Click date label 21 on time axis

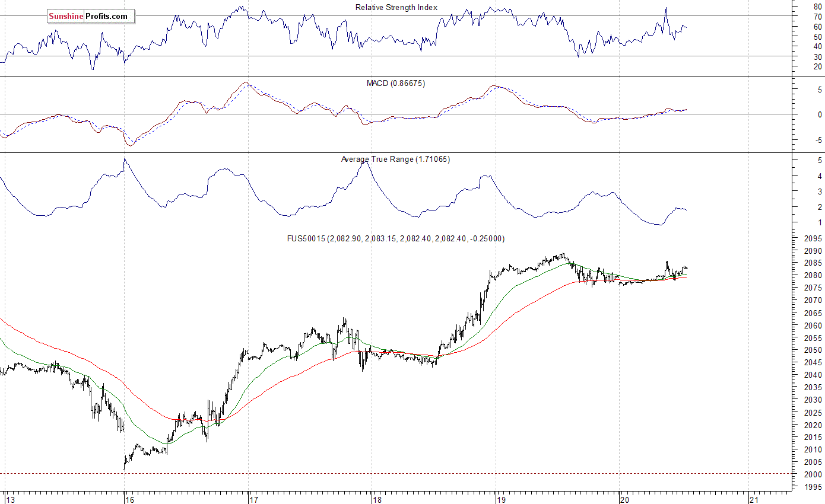(x=754, y=499)
